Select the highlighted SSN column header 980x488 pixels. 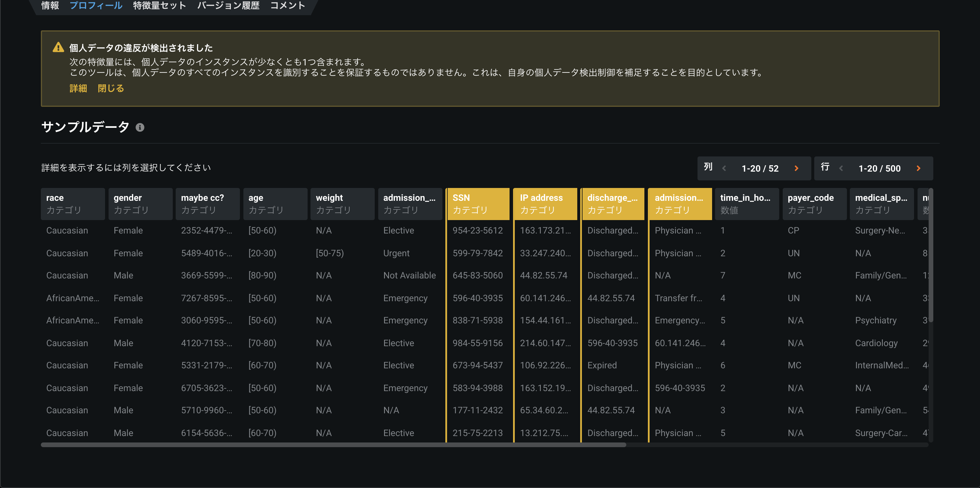478,203
